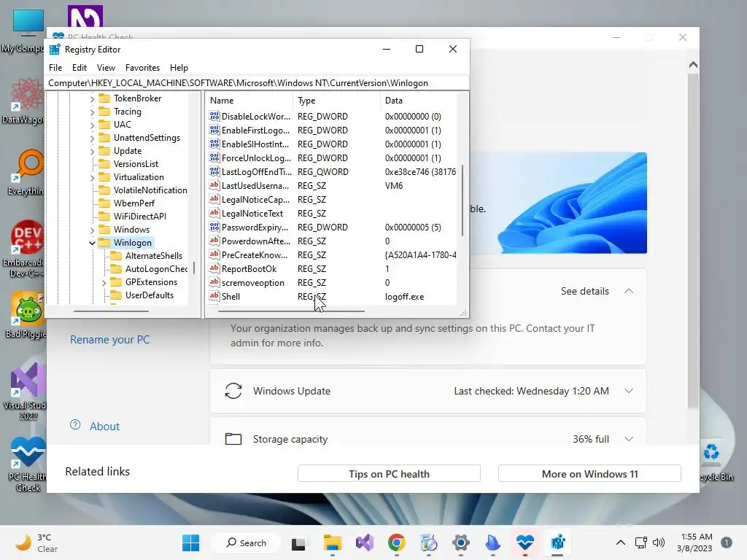
Task: Collapse the See details section
Action: 629,291
